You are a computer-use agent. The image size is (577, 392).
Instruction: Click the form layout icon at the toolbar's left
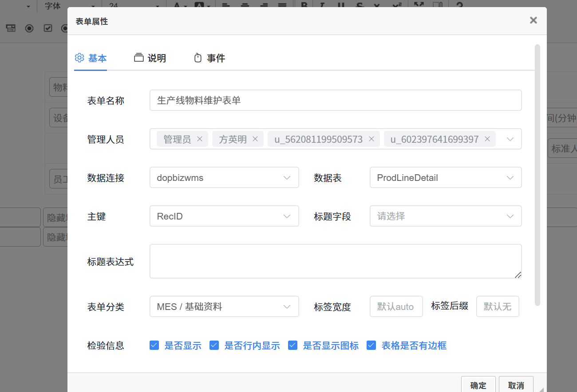tap(11, 28)
